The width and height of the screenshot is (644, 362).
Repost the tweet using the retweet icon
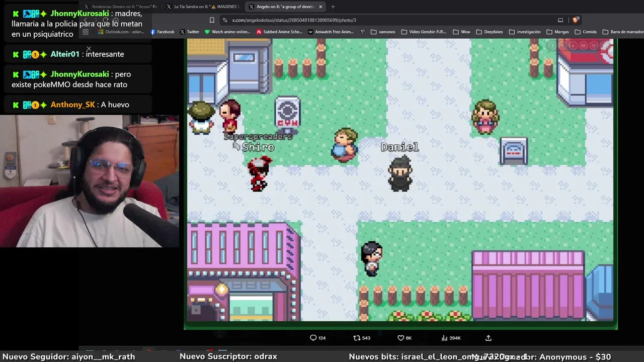357,338
